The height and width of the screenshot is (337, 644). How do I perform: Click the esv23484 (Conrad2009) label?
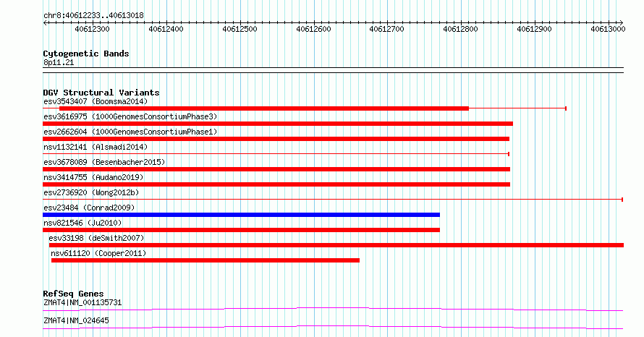[89, 208]
